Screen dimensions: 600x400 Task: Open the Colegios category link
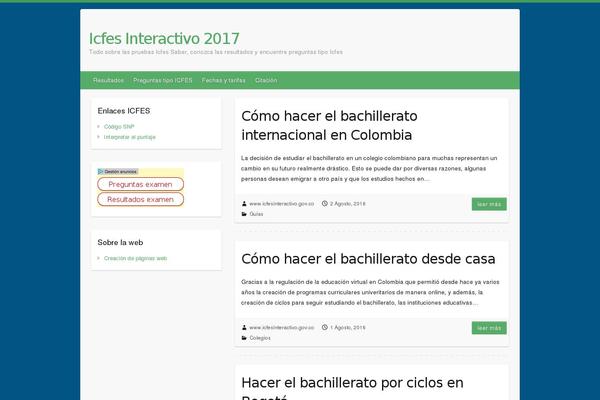[x=260, y=338]
